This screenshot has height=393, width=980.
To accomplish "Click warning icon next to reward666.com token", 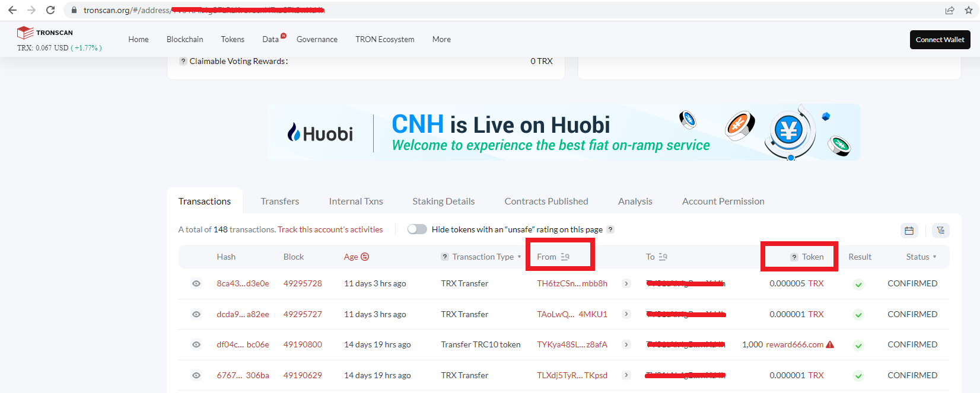I will [x=830, y=344].
